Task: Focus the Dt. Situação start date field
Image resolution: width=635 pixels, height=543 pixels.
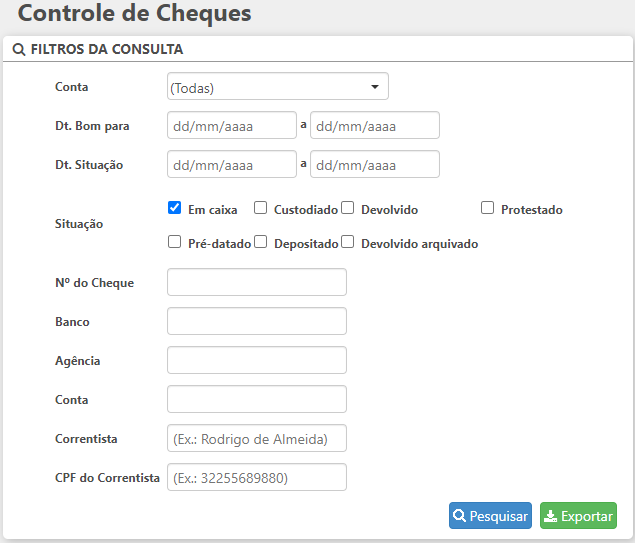Action: [231, 164]
